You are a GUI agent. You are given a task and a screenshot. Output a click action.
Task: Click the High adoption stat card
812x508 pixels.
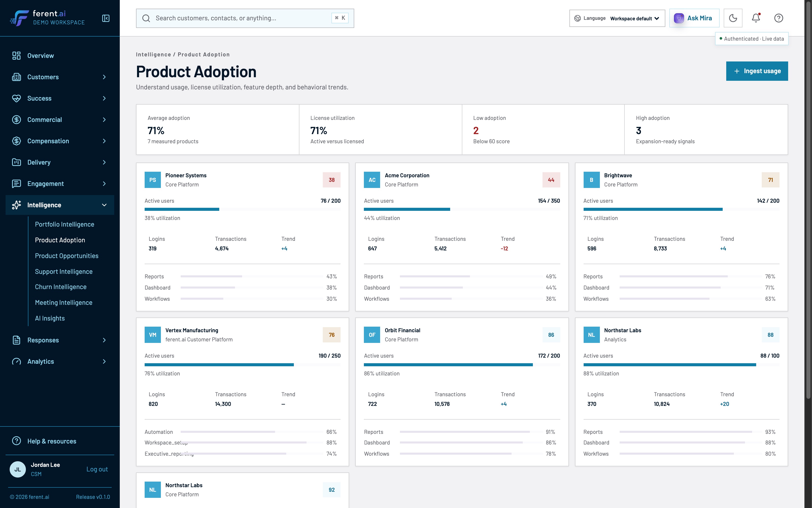706,130
